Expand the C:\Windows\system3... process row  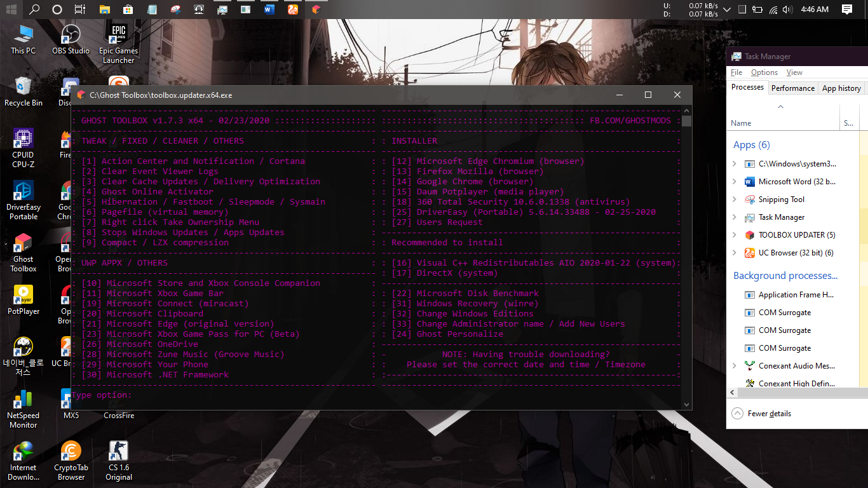pyautogui.click(x=735, y=164)
